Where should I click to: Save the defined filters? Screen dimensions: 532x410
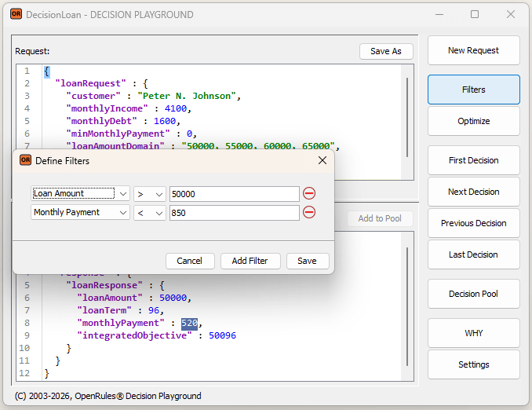point(308,261)
